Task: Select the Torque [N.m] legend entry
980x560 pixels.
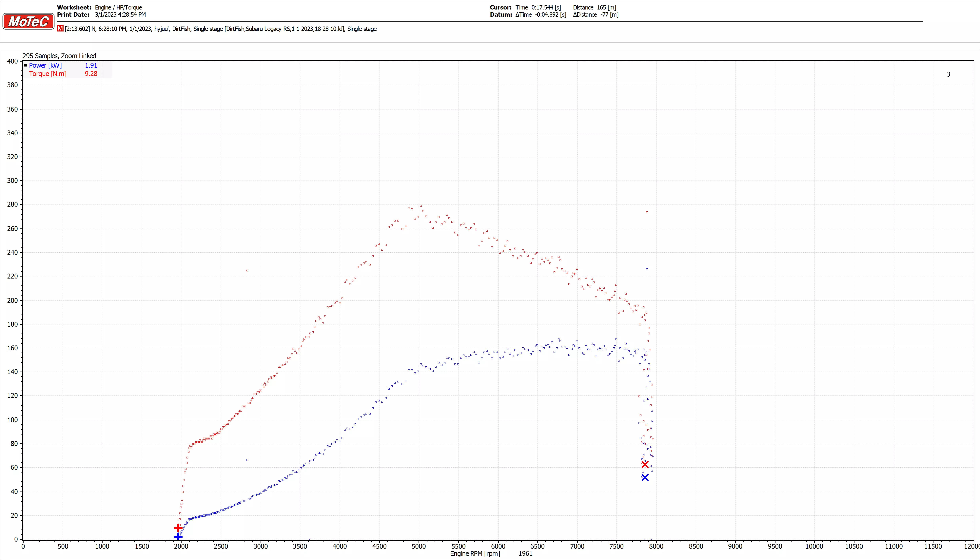Action: 47,74
